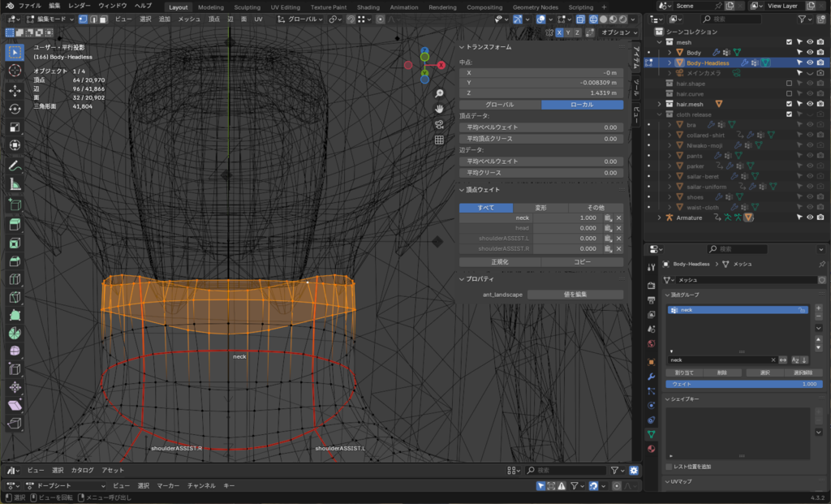Image resolution: width=831 pixels, height=504 pixels.
Task: Switch to face select mode
Action: [105, 19]
